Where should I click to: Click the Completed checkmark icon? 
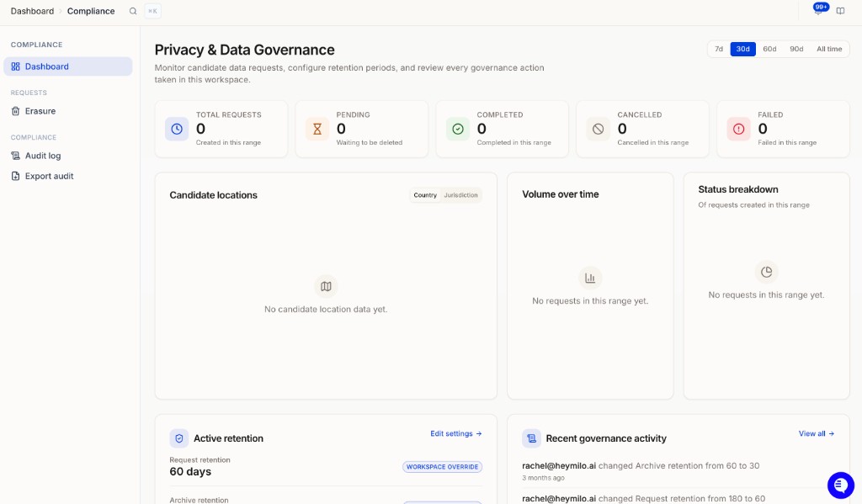point(458,129)
